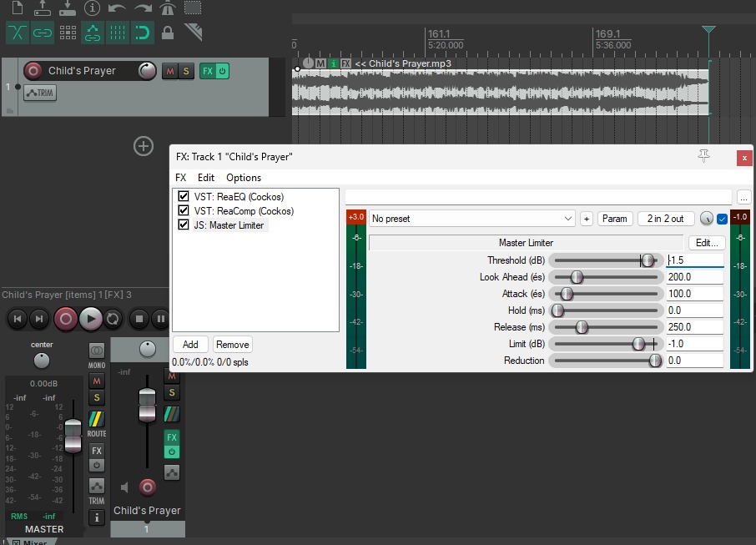Screen dimensions: 756x545
Task: Open the Edit menu in FX window
Action: click(x=206, y=178)
